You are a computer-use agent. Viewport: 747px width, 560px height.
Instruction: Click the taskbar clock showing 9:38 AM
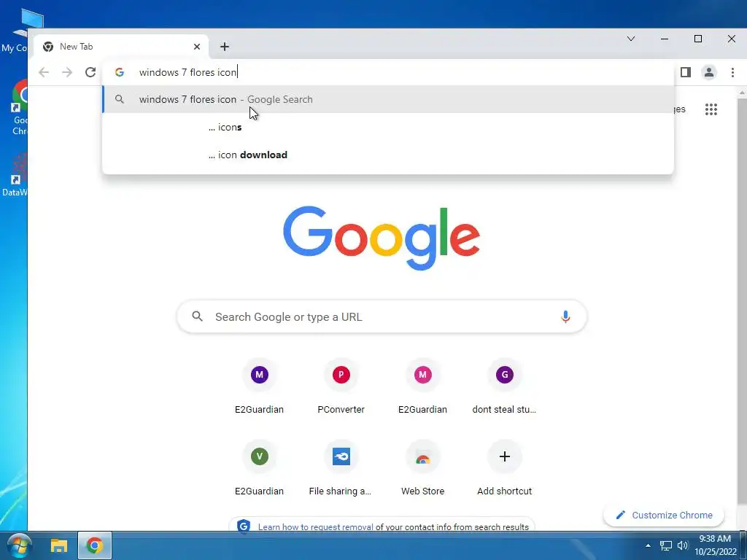[x=715, y=545]
